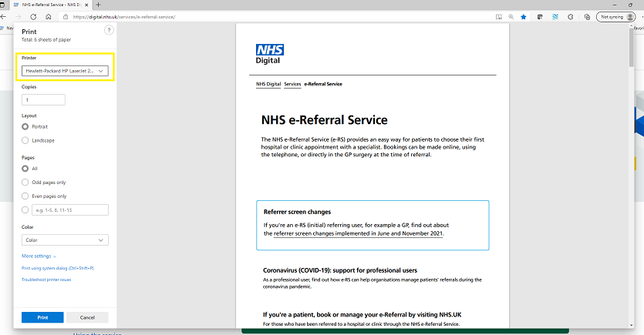This screenshot has height=335, width=644.
Task: Open the Collections icon
Action: (587, 17)
